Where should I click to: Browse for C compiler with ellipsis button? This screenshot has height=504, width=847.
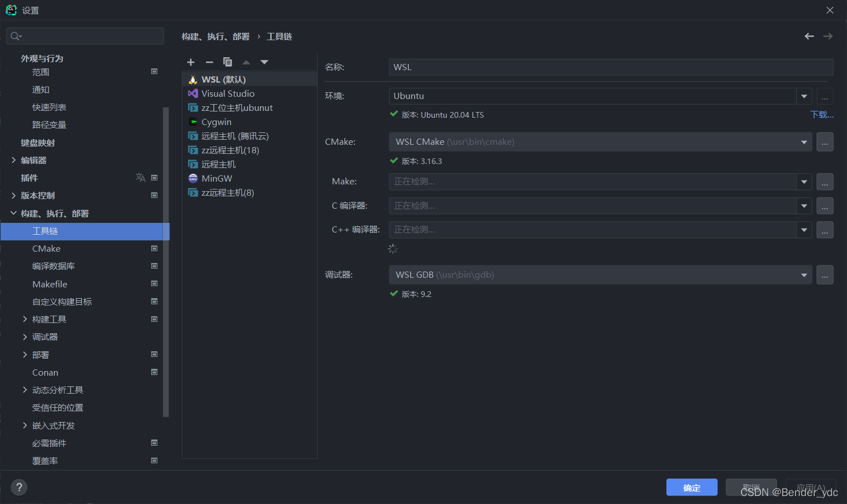coord(825,206)
